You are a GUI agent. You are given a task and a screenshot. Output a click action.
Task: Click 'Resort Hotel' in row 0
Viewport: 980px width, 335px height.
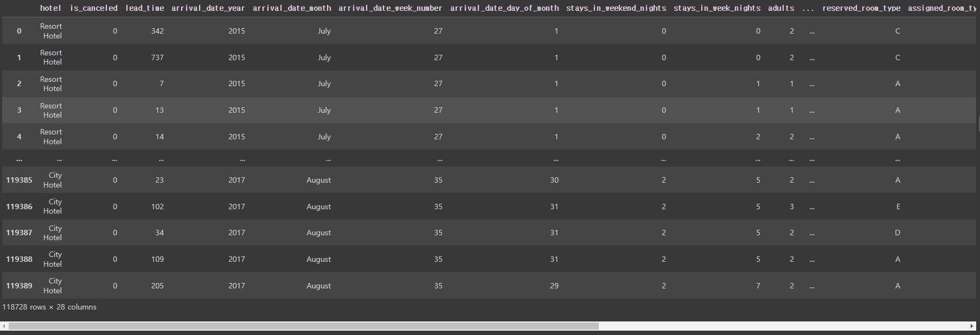coord(51,31)
